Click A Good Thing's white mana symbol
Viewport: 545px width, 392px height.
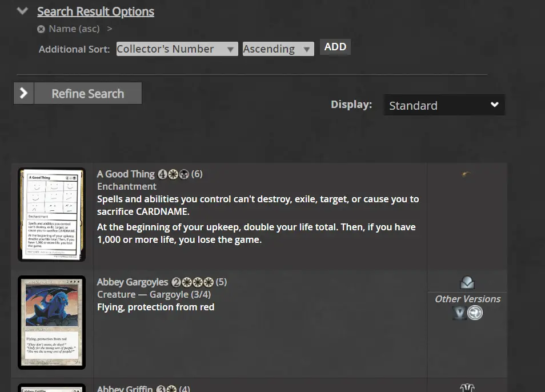point(173,174)
